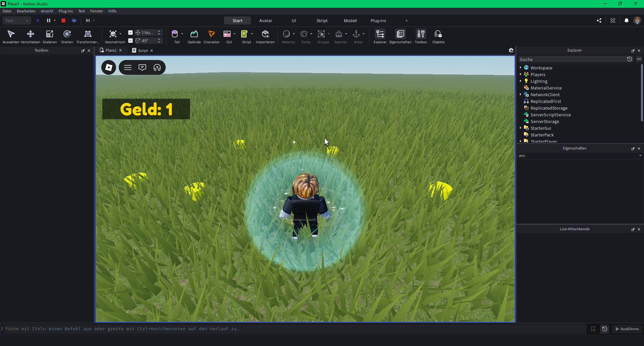Toggle the move snapping checkbox

click(x=130, y=33)
